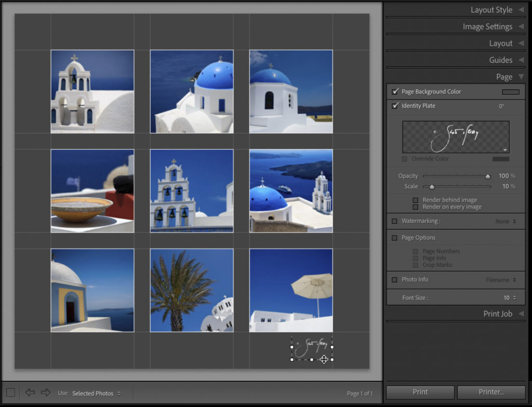
Task: Expand the Print Job panel triangle
Action: coord(521,313)
